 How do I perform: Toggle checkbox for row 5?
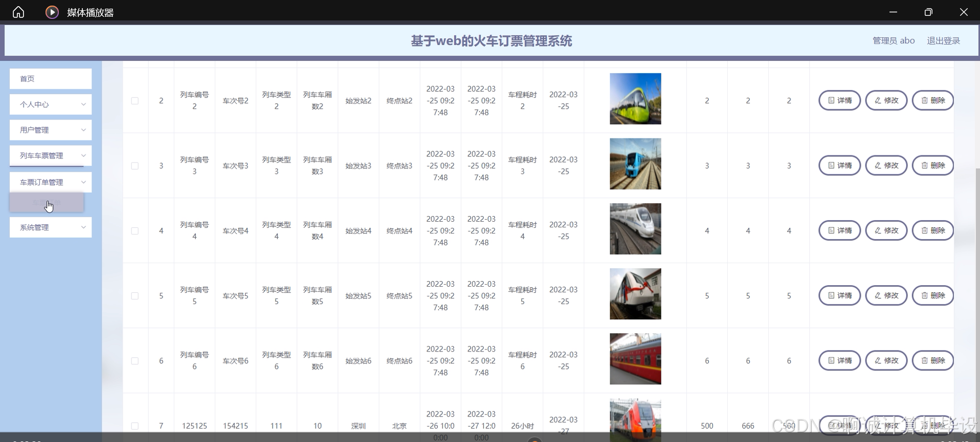pyautogui.click(x=135, y=296)
